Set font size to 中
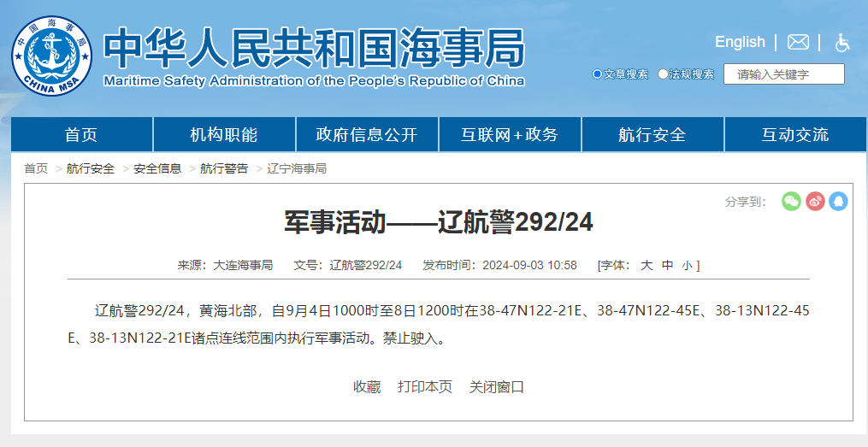868x447 pixels. [x=668, y=266]
